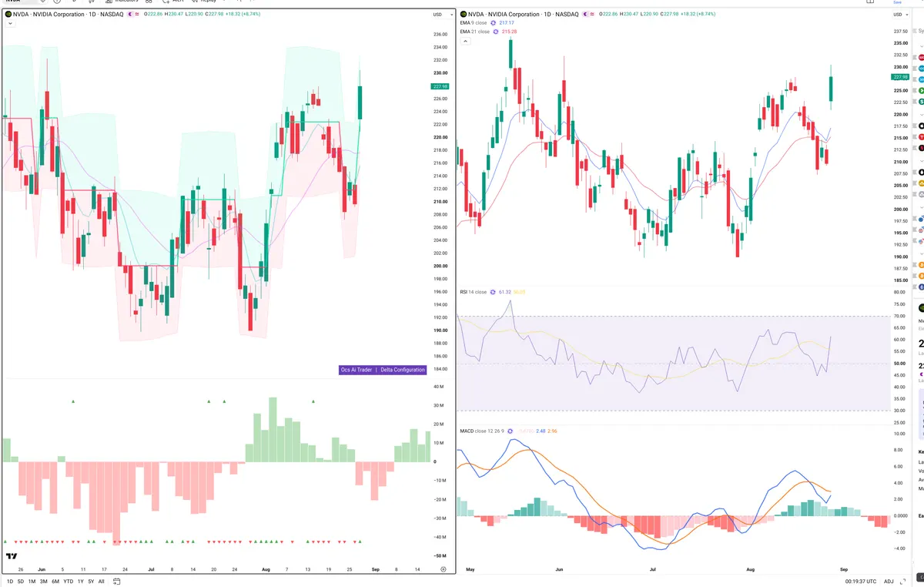
Task: Click the approximate-data icon in left chart title
Action: click(x=139, y=15)
